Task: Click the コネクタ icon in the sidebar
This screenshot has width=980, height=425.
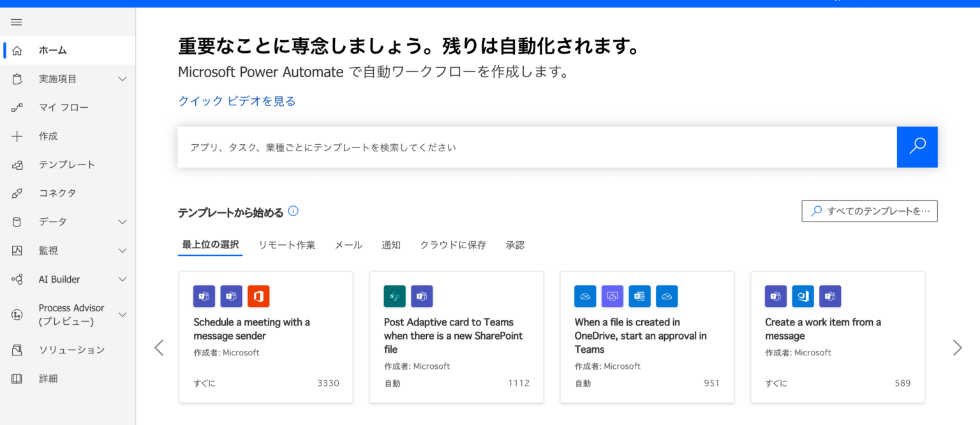Action: click(17, 193)
